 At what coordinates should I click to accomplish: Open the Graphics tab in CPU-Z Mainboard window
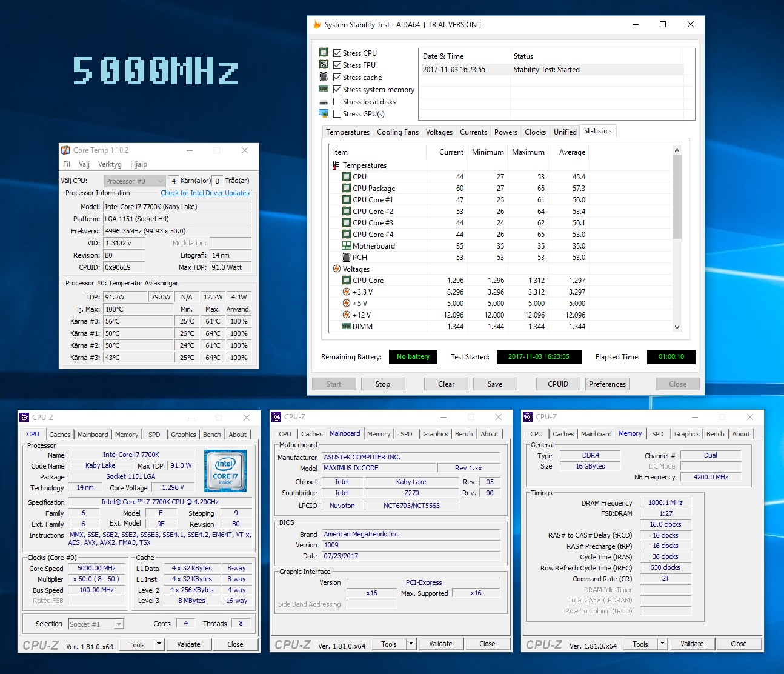click(436, 434)
